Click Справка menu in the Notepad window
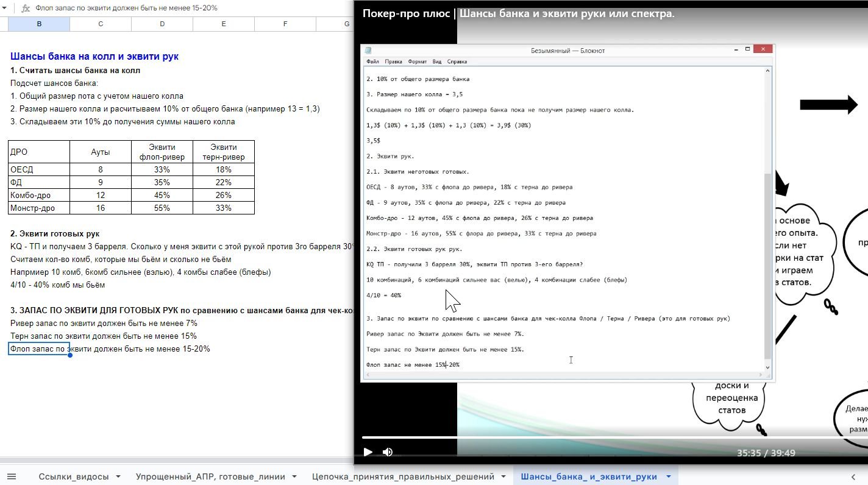 tap(457, 62)
